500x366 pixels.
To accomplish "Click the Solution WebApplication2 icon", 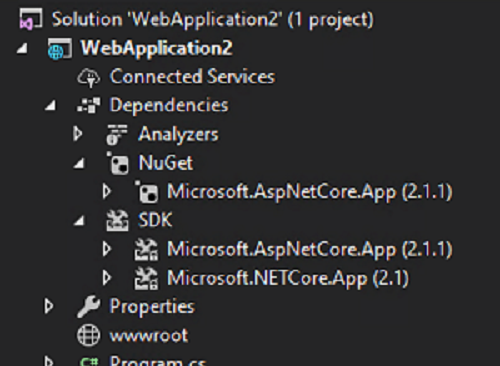I will (30, 19).
